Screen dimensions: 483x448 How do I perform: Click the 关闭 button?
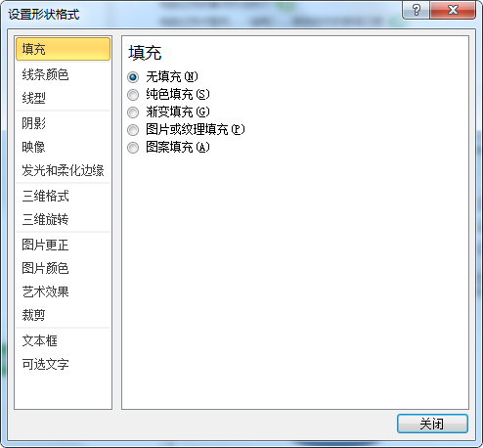click(432, 424)
